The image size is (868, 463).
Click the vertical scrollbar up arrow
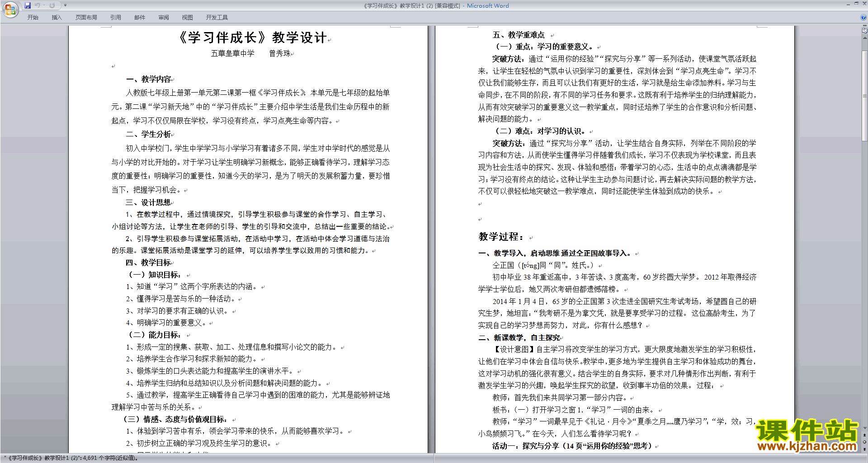coord(865,37)
